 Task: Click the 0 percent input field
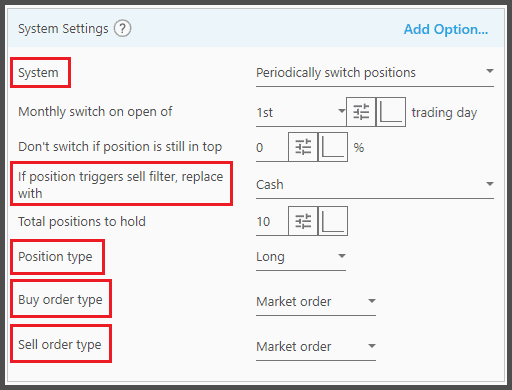click(x=272, y=148)
